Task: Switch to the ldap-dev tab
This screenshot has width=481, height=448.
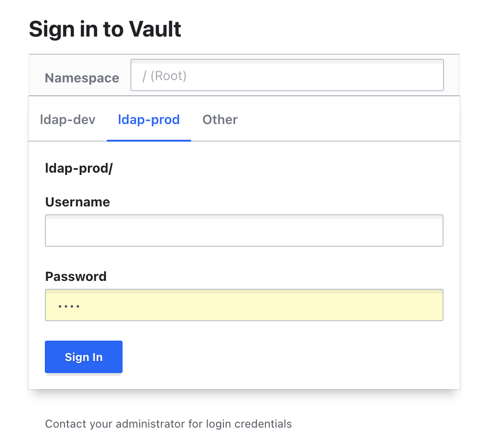Action: pyautogui.click(x=68, y=119)
